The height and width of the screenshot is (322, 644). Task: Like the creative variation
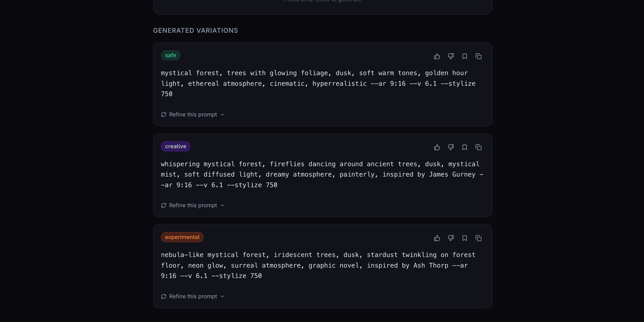pos(437,147)
